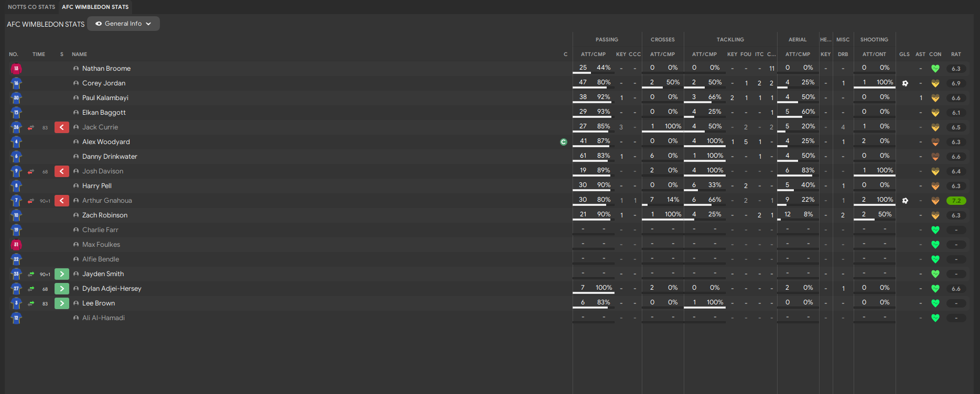Sort by the AST assists column header

[x=921, y=54]
